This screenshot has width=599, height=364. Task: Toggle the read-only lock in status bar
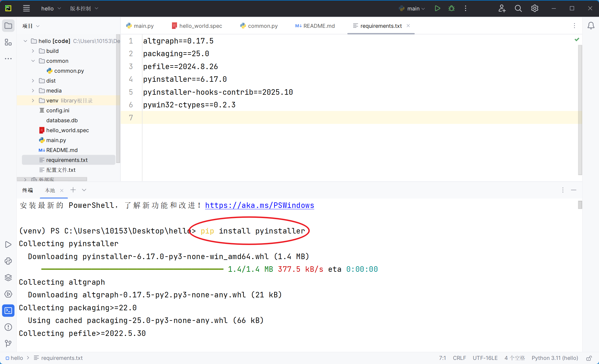point(589,358)
